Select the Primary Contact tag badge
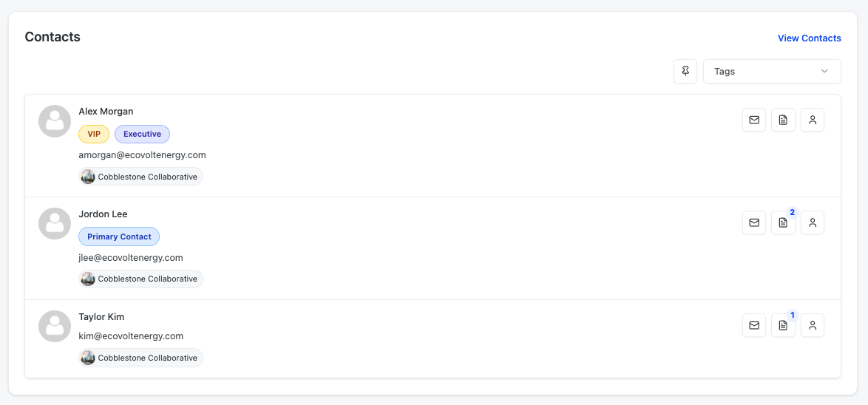The image size is (868, 405). (x=119, y=236)
